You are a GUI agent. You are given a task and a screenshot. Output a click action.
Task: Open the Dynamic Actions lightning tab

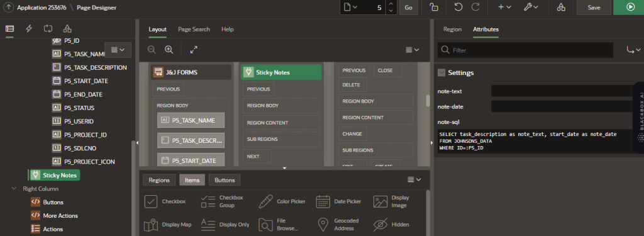point(29,28)
